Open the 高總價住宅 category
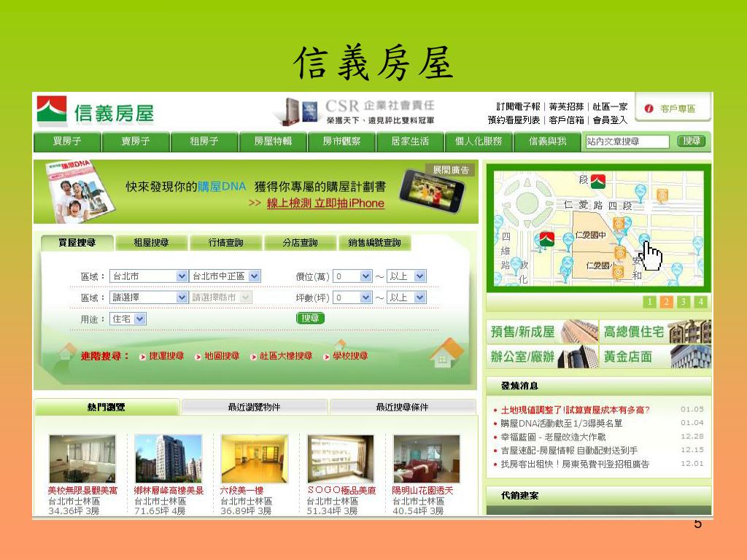This screenshot has width=747, height=560. (656, 332)
